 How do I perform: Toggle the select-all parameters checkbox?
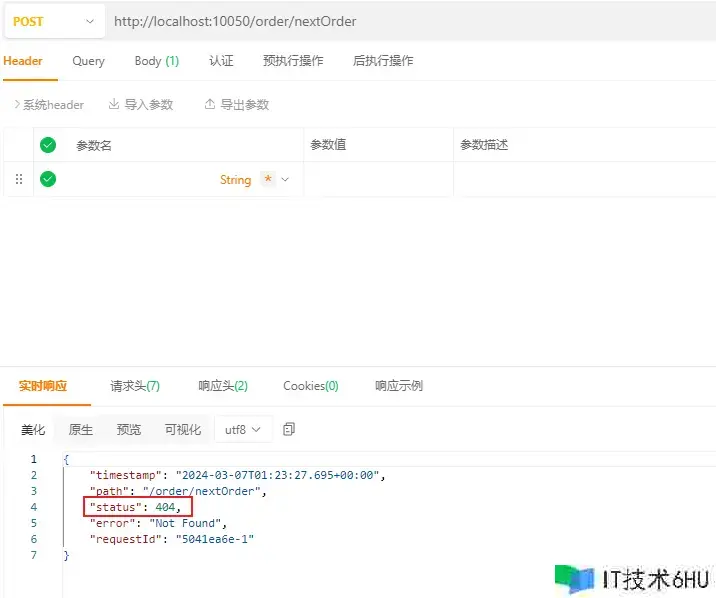coord(48,145)
